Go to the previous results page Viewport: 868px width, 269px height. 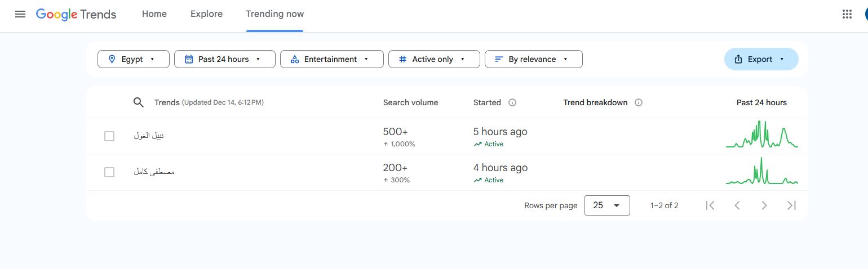pos(737,205)
